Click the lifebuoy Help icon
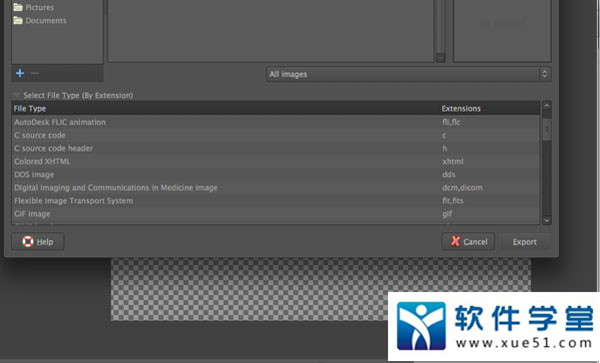 coord(28,242)
